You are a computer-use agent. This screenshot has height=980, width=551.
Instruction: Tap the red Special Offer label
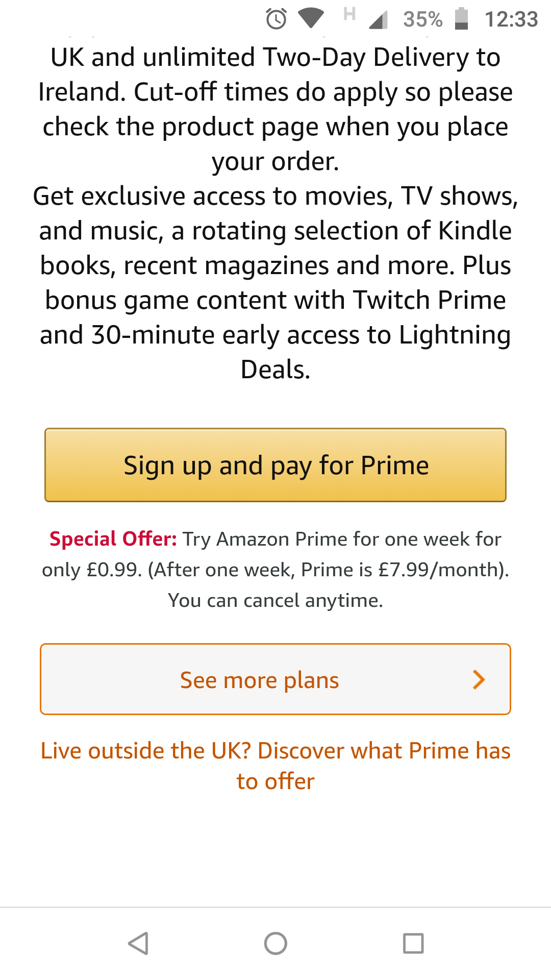[x=113, y=539]
